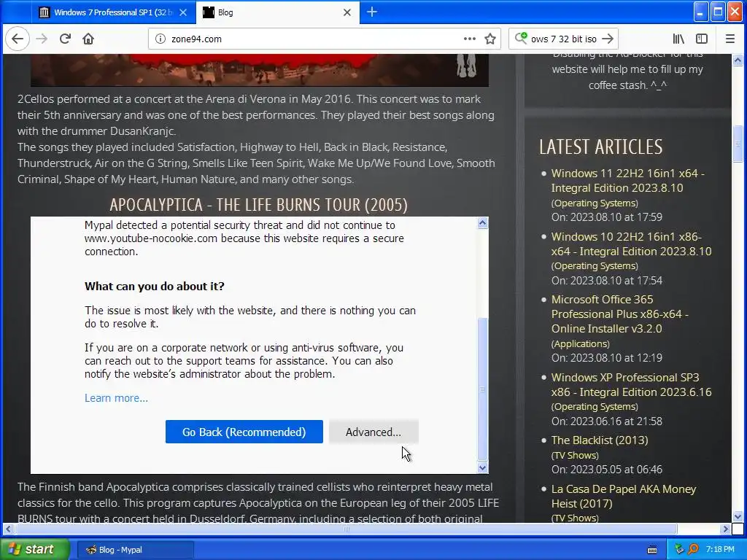Close the Windows 7 Professional SP1 tab
The width and height of the screenshot is (747, 560).
(183, 12)
